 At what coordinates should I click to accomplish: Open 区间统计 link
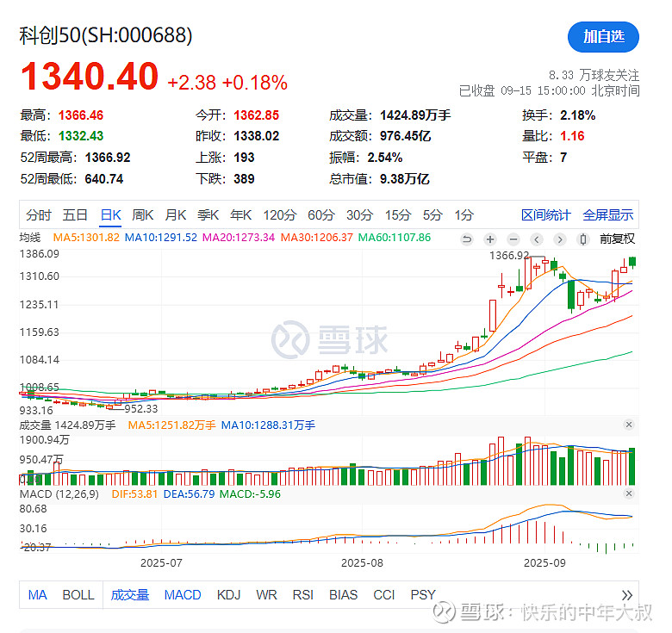coord(545,215)
